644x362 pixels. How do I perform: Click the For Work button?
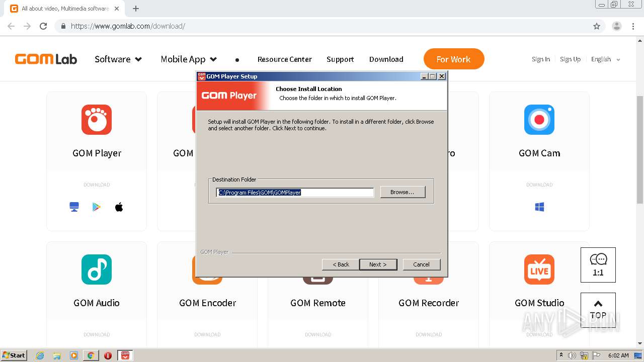454,59
